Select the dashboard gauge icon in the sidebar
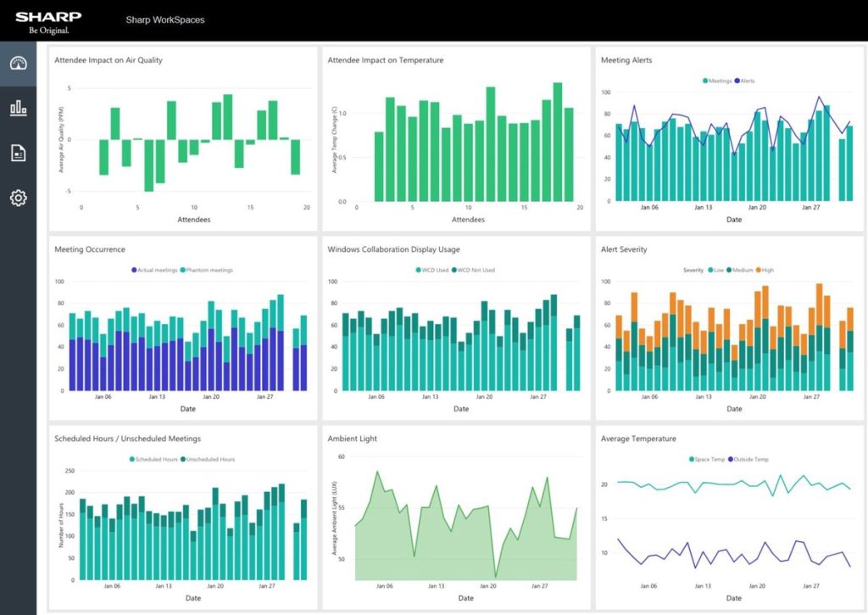This screenshot has width=868, height=615. point(17,62)
